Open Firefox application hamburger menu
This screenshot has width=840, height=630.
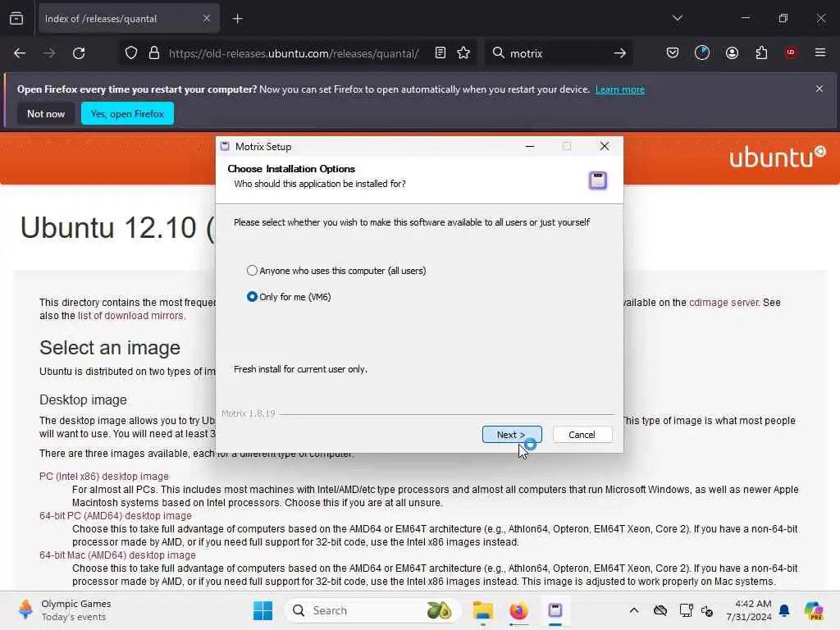820,52
